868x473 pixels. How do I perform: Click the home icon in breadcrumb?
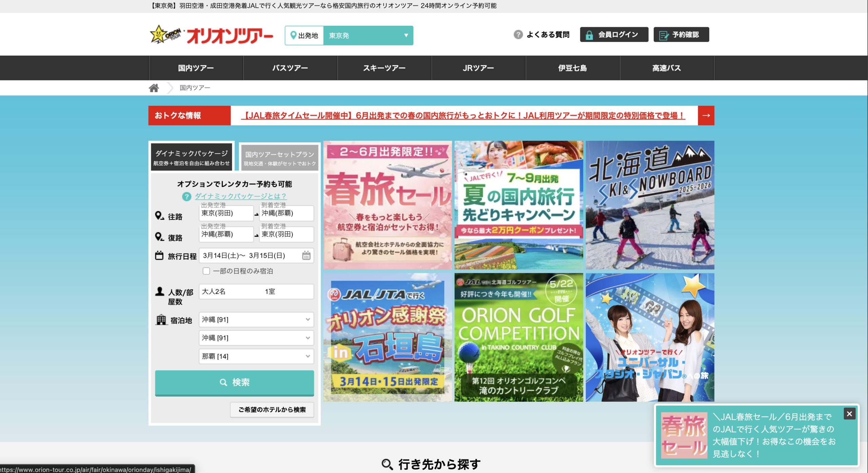pyautogui.click(x=154, y=88)
